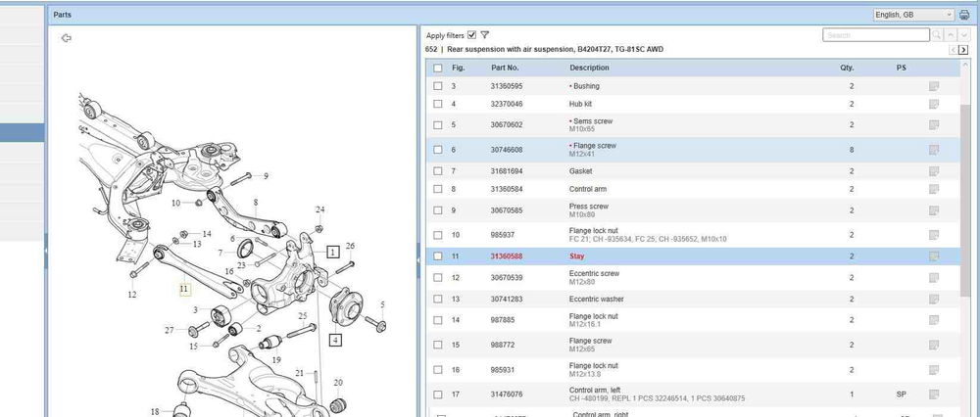Sort the table by Description column

click(x=589, y=69)
